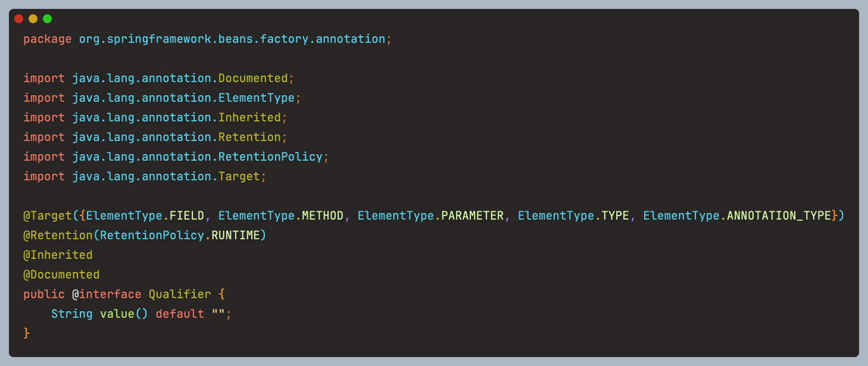The height and width of the screenshot is (366, 868).
Task: Click ElementType in the import statement
Action: (x=257, y=98)
